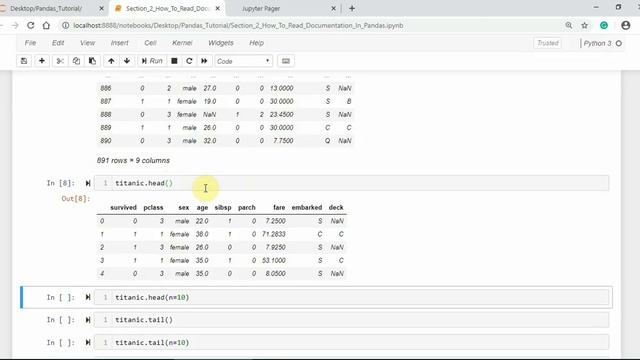Save the notebook with the save icon
640x360 pixels.
pyautogui.click(x=24, y=61)
